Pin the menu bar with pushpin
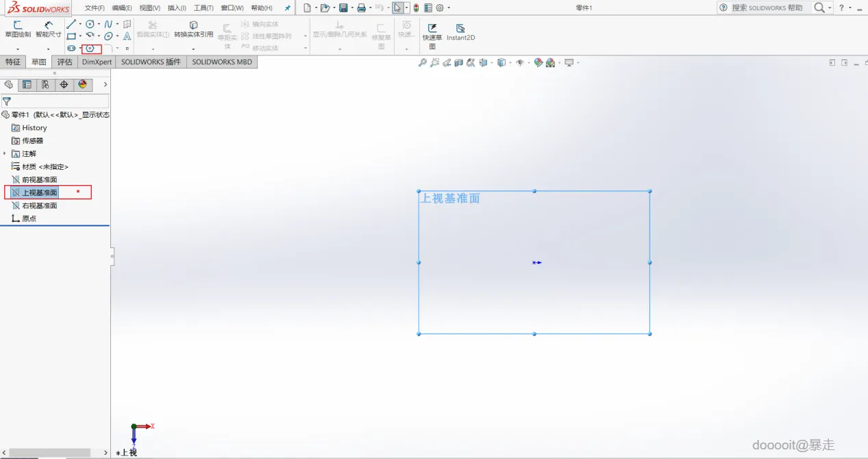This screenshot has width=868, height=459. (288, 8)
